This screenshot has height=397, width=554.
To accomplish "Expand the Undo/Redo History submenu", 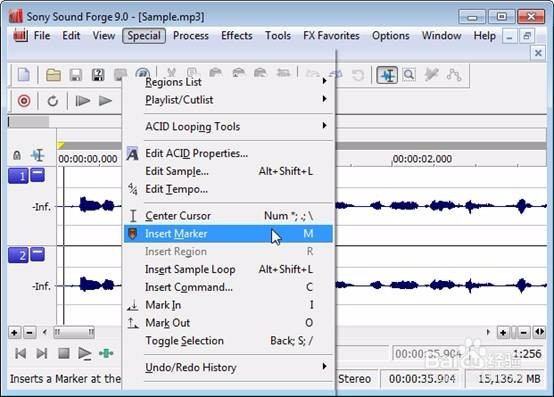I will (228, 367).
